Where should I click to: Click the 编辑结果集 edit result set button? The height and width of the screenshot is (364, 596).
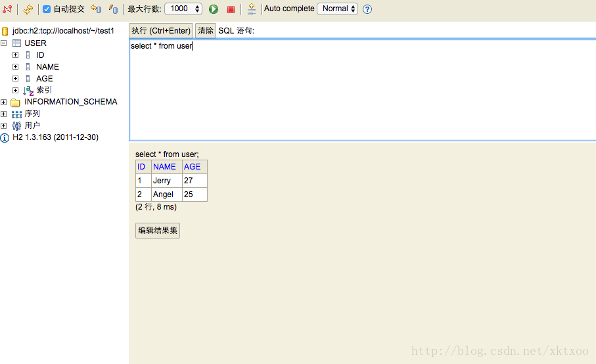click(158, 231)
